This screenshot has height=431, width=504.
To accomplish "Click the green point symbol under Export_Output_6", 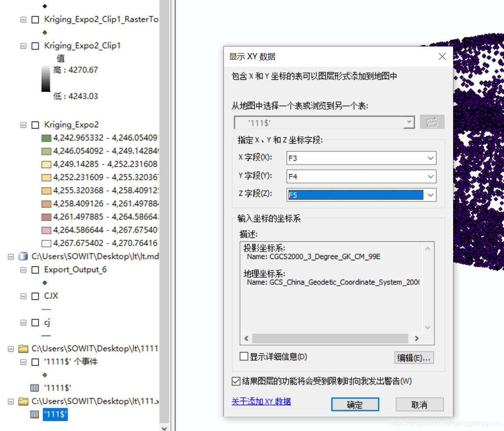I will pyautogui.click(x=45, y=283).
